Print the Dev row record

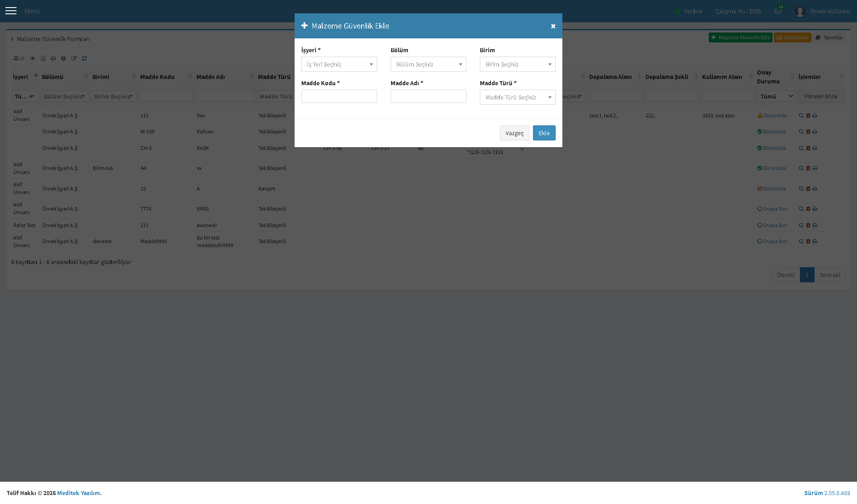(815, 116)
